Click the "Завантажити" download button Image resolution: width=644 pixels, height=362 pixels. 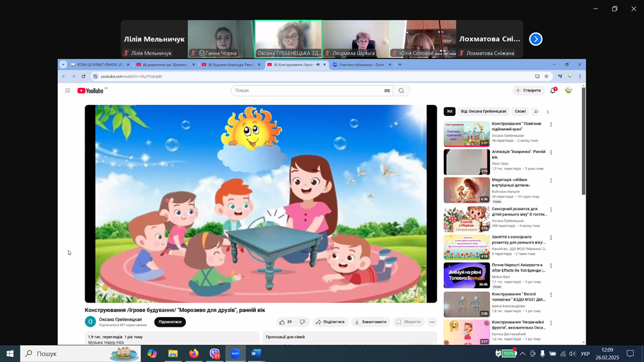[x=371, y=322]
